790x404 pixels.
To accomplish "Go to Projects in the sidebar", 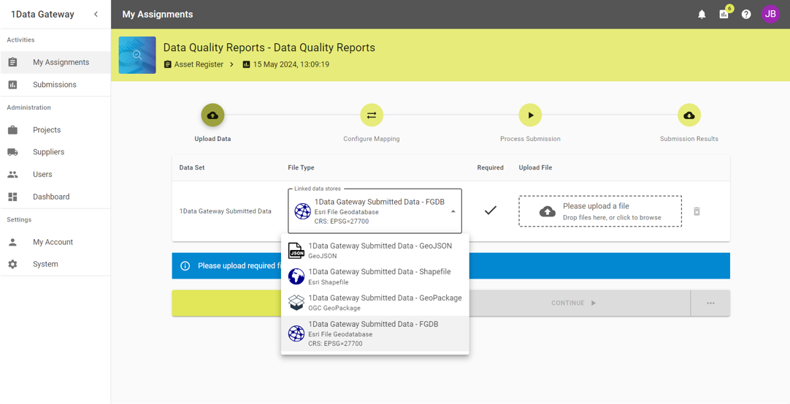I will [46, 130].
